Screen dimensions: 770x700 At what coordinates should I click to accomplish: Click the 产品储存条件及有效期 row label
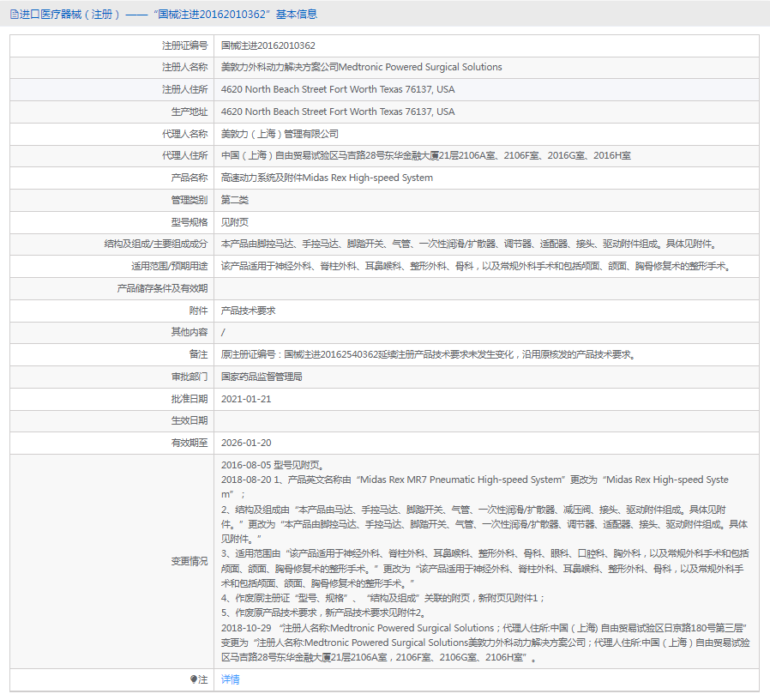(163, 288)
